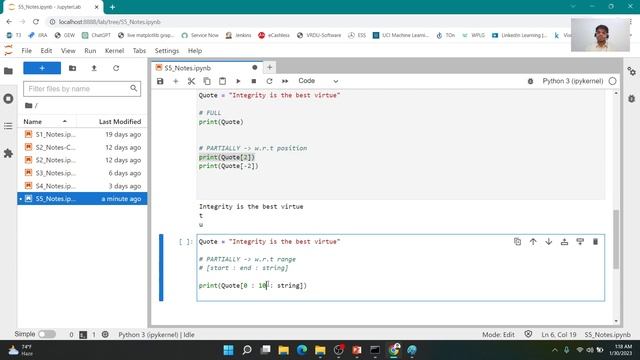
Task: Move the active cell up
Action: [x=533, y=242]
